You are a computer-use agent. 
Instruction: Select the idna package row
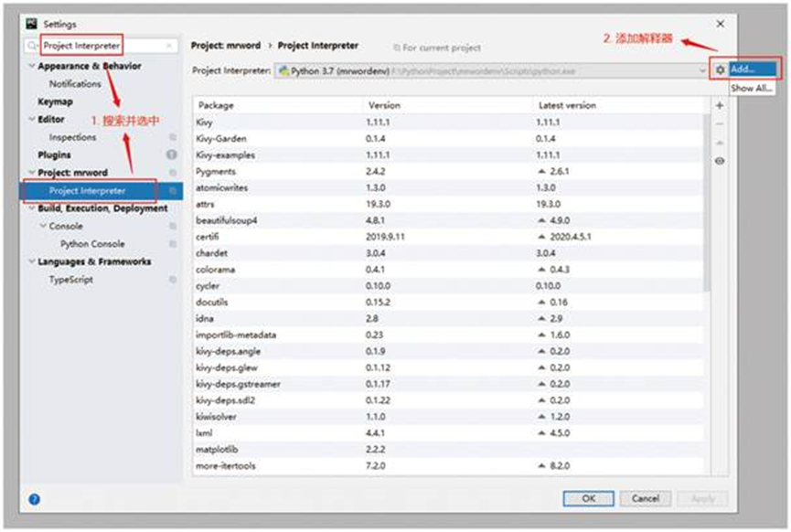pos(448,319)
